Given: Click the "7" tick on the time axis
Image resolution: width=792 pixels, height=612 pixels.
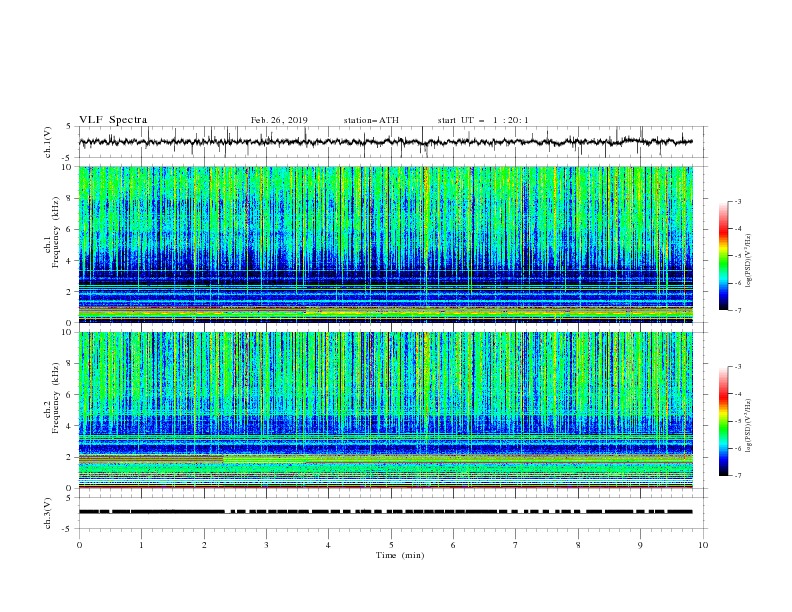Looking at the screenshot, I should [x=516, y=545].
